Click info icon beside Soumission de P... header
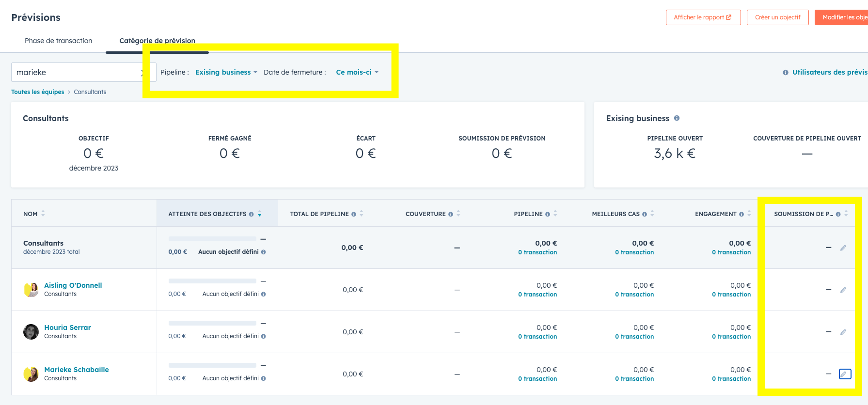Screen dimensions: 868x405 (838, 214)
